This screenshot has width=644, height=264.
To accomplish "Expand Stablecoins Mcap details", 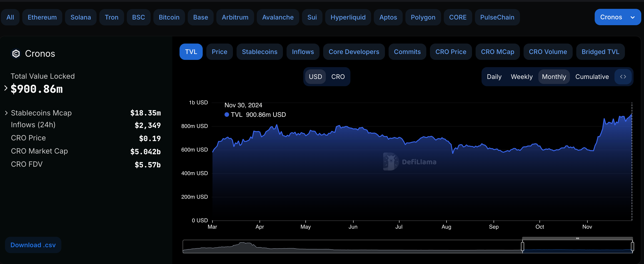I will [x=7, y=113].
